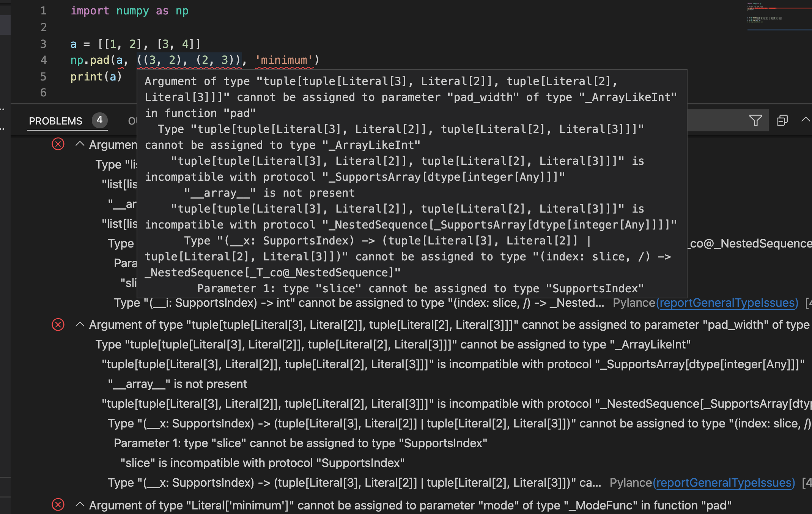Place cursor in the np.pad call
Image resolution: width=812 pixels, height=514 pixels.
pos(91,60)
